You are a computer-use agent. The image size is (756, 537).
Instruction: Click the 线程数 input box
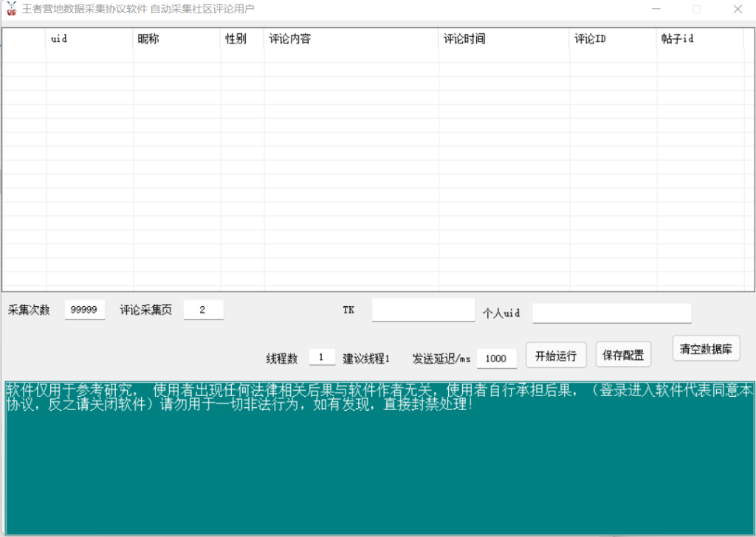(x=322, y=358)
